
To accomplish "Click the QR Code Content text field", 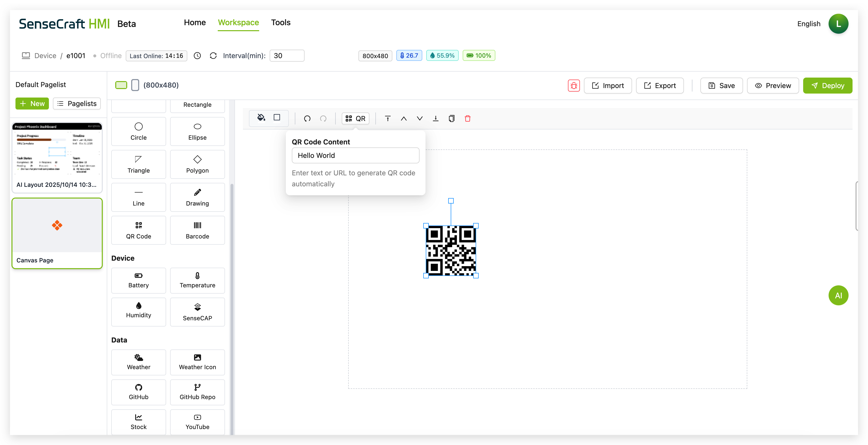I will pos(355,156).
